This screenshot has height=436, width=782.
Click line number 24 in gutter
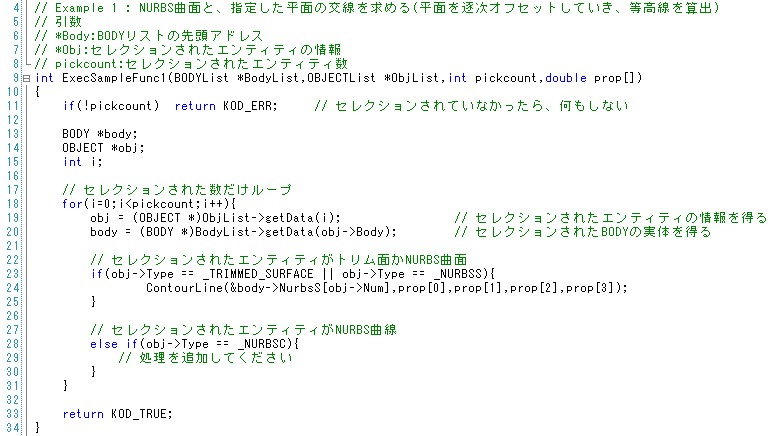[x=12, y=287]
